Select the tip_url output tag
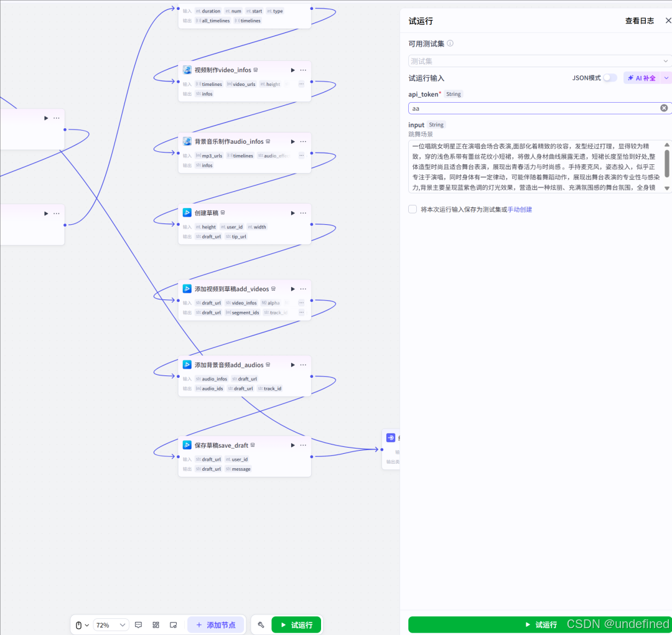 [236, 237]
